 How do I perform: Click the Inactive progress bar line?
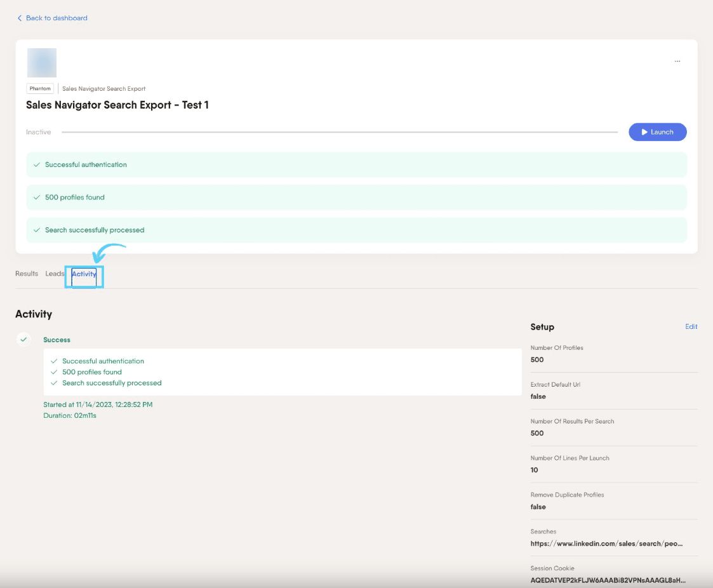click(x=340, y=132)
